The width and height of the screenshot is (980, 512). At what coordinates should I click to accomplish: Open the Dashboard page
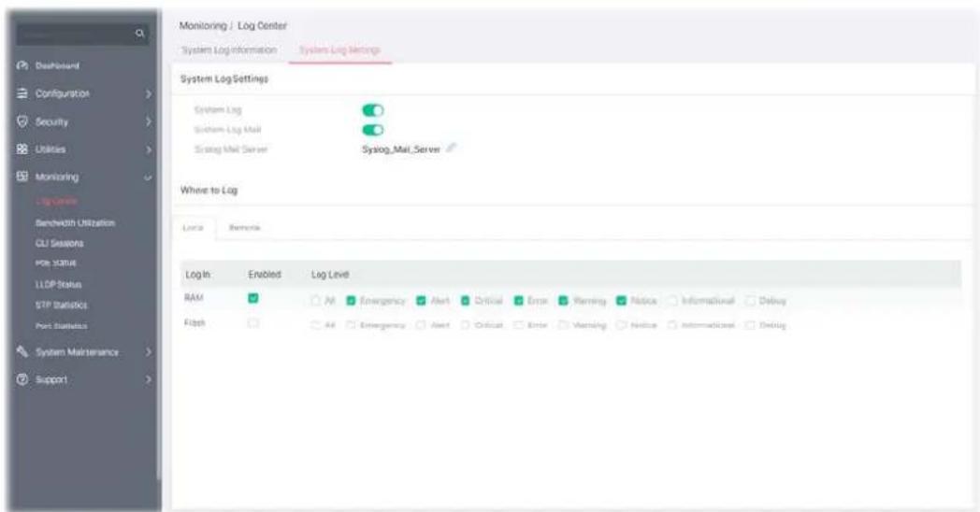pyautogui.click(x=57, y=65)
